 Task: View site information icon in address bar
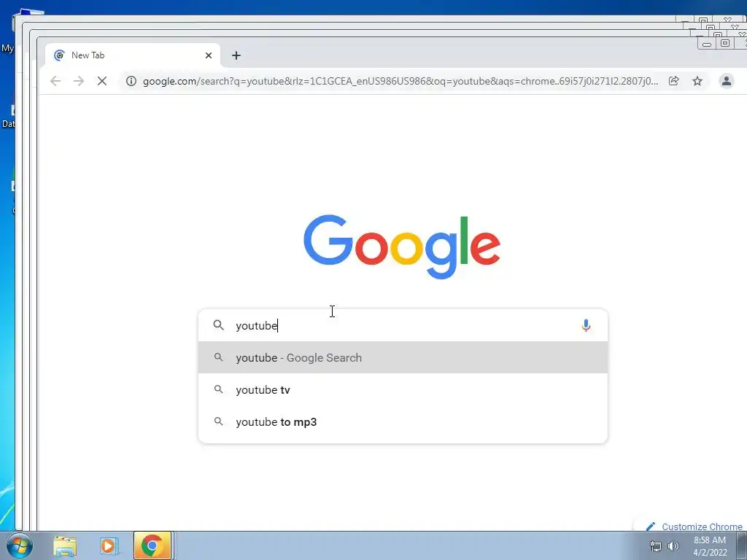pos(131,81)
